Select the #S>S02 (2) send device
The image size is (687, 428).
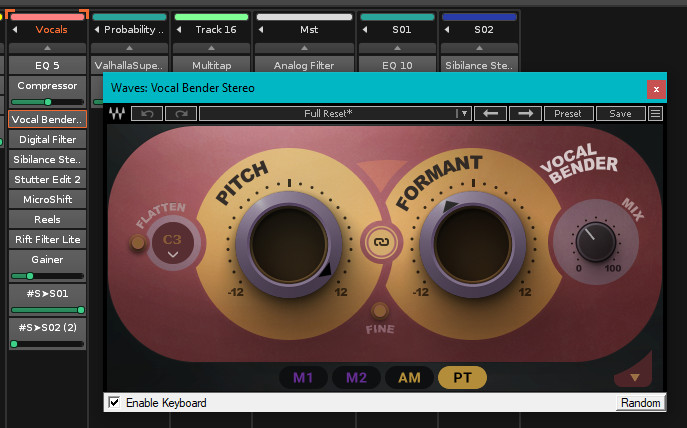pos(47,328)
